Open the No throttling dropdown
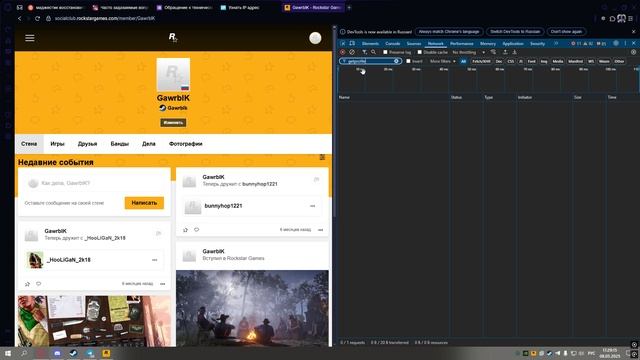Viewport: 640px width, 360px height. pyautogui.click(x=468, y=52)
